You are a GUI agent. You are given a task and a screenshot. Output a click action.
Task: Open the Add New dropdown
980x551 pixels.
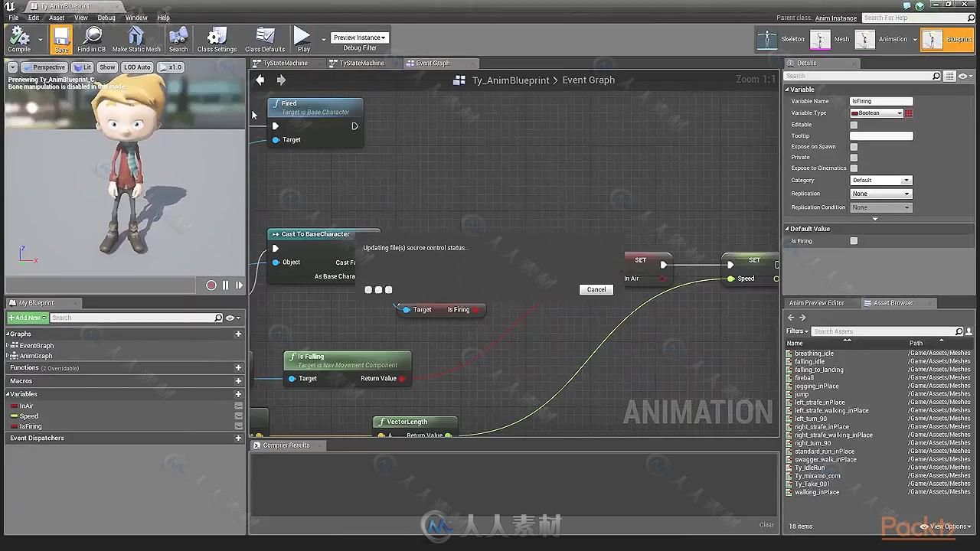coord(28,318)
